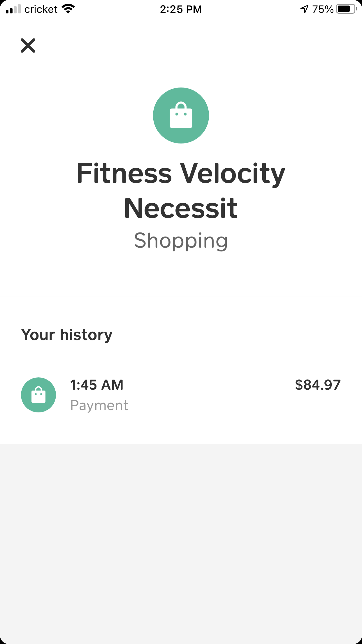Tap the small shopping bag icon in history
The image size is (362, 644).
[x=38, y=395]
